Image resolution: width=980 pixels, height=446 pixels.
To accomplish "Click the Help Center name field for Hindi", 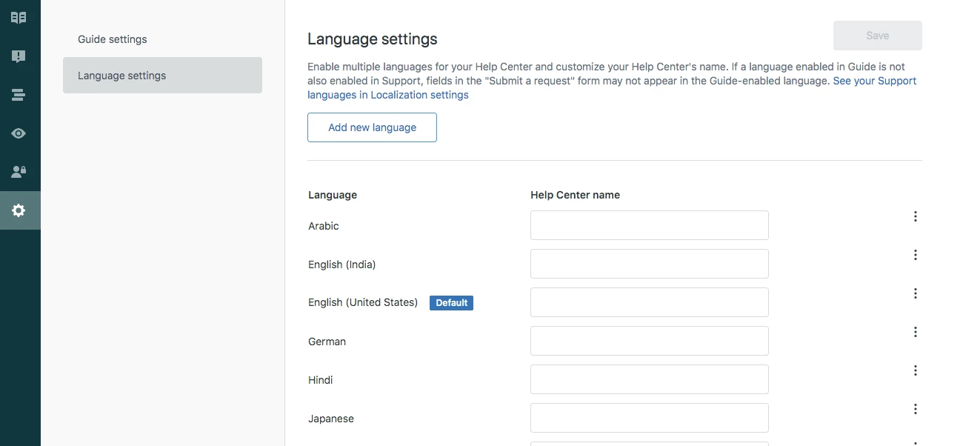I will pyautogui.click(x=649, y=379).
